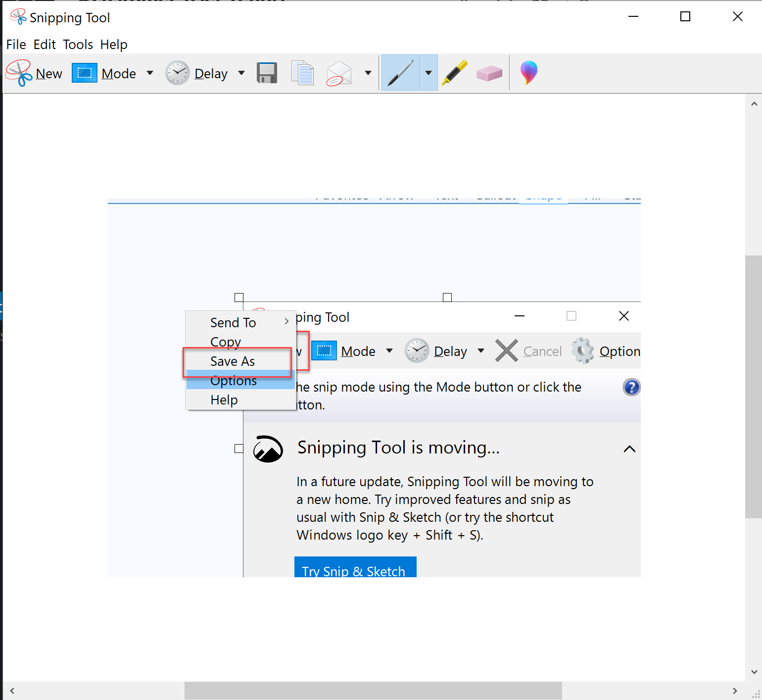Viewport: 762px width, 700px height.
Task: Minimize the Snipping Tool window
Action: (633, 17)
